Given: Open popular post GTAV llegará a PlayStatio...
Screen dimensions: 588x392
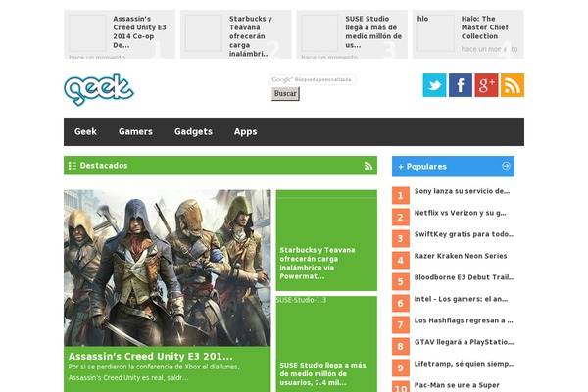Looking at the screenshot, I should (x=464, y=342).
